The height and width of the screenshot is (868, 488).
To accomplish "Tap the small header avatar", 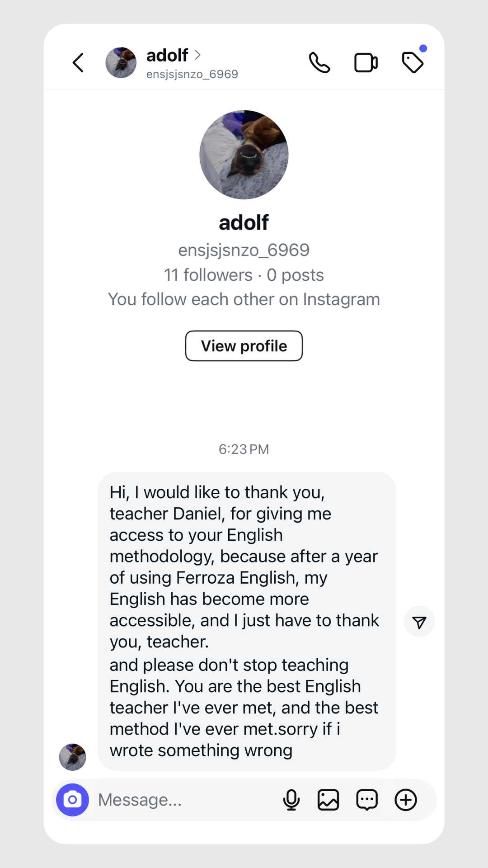I will [x=121, y=63].
